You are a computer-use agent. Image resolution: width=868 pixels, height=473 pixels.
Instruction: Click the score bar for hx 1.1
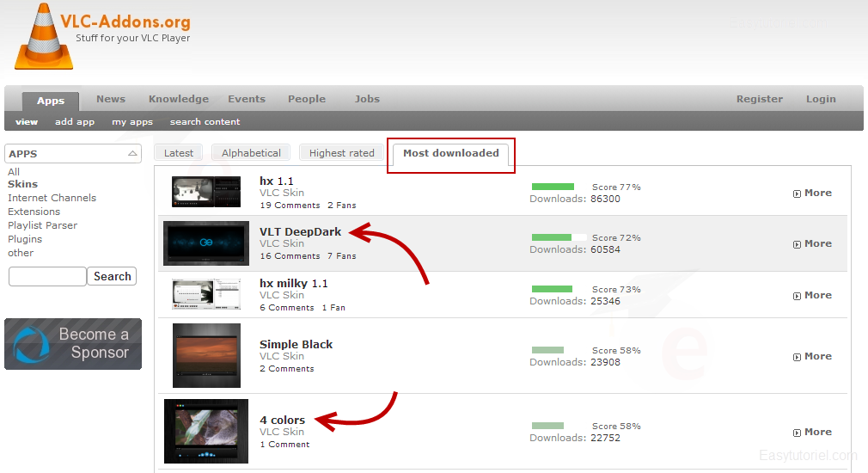point(553,187)
